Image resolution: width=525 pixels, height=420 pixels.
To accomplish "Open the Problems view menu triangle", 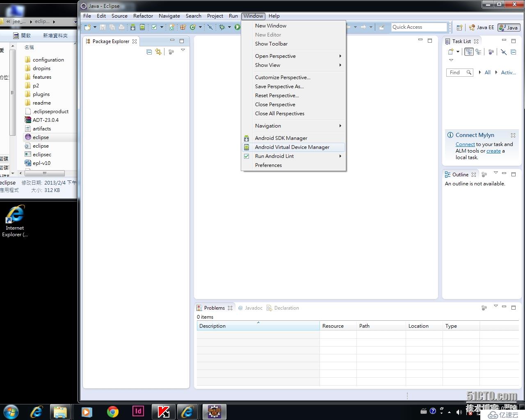I will pos(495,306).
